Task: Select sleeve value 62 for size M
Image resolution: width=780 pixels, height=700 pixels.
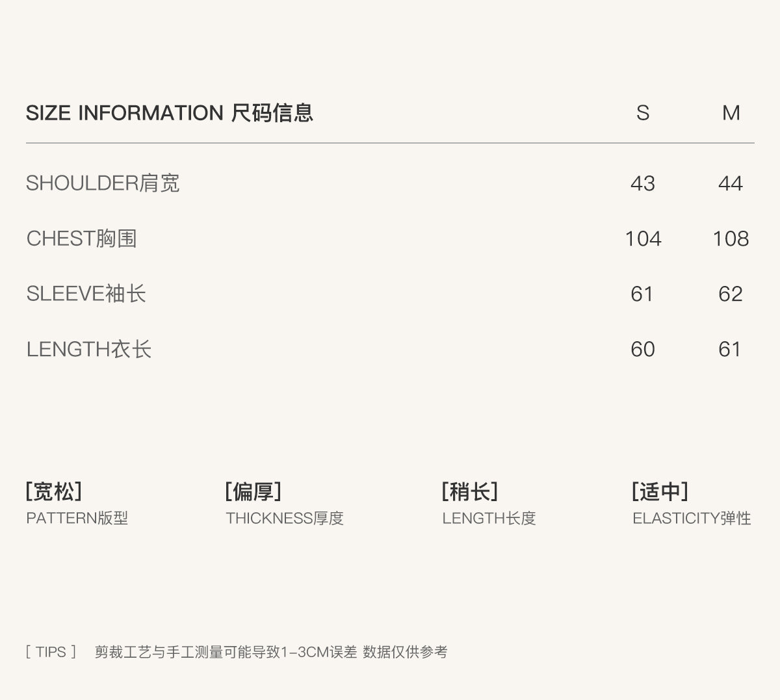Action: (731, 294)
